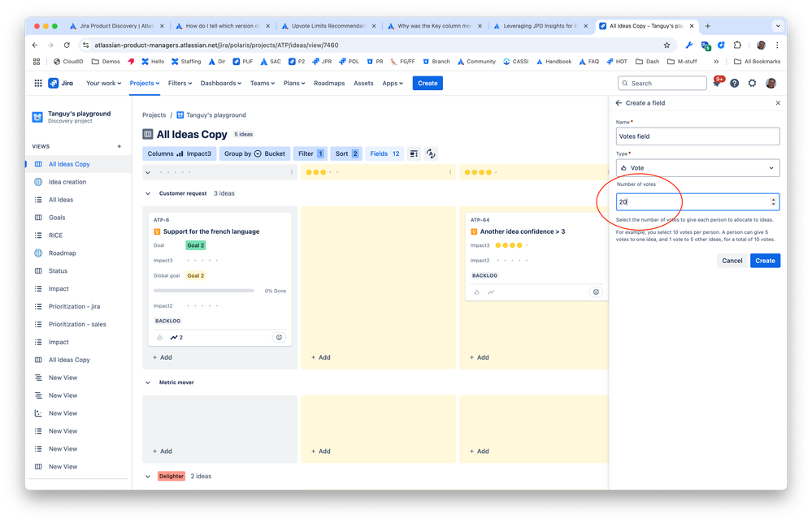
Task: Open the Jira user profile avatar menu
Action: [x=771, y=83]
